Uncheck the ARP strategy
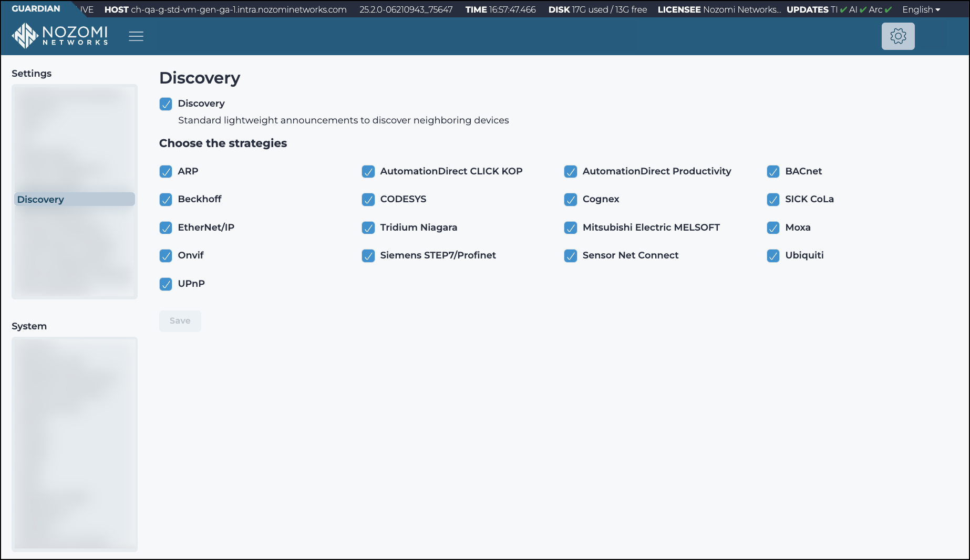 coord(166,171)
